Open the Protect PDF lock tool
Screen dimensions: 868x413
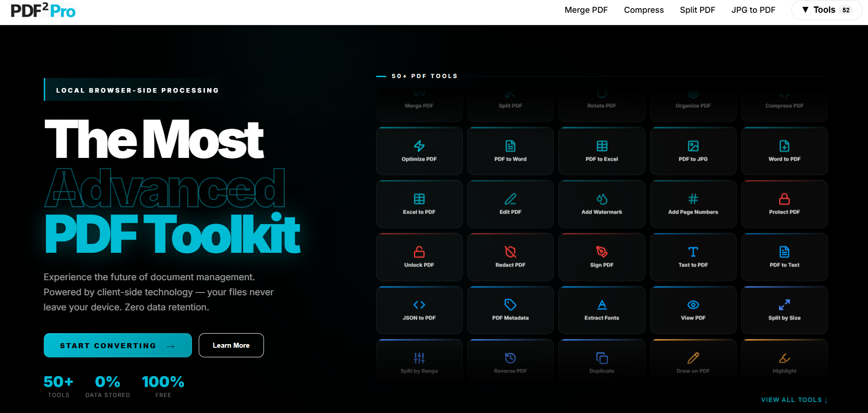785,204
